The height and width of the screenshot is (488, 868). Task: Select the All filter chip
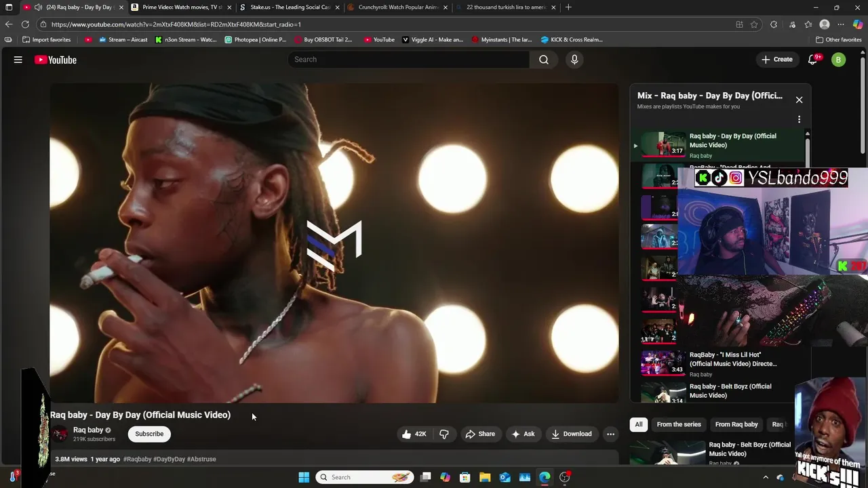[x=639, y=424]
